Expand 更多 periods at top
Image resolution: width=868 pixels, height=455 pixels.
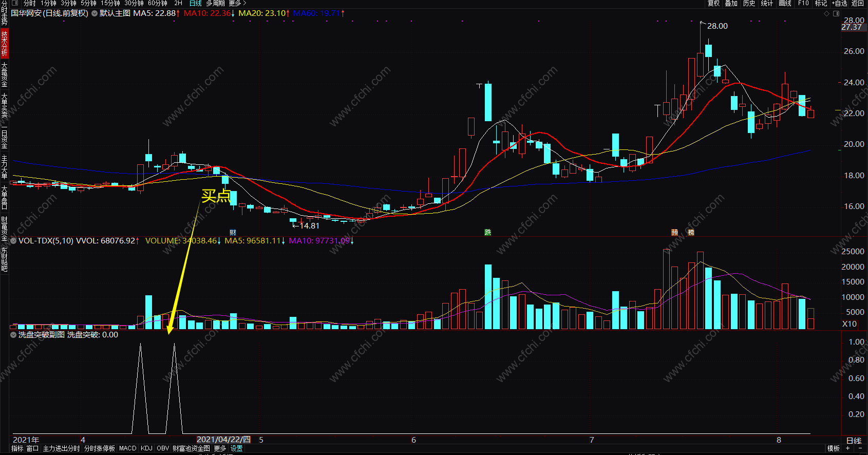click(x=237, y=3)
